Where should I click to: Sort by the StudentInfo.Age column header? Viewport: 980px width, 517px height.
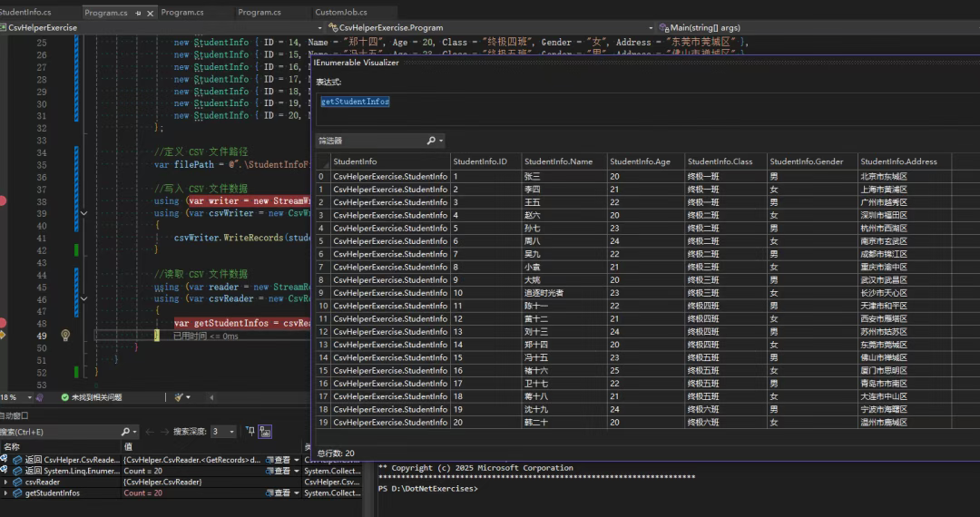[x=640, y=161]
